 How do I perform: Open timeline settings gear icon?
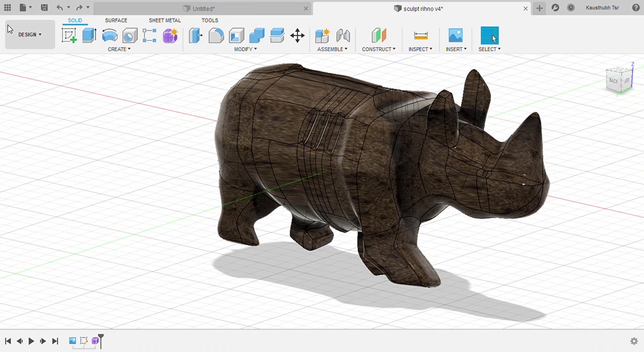[x=634, y=341]
